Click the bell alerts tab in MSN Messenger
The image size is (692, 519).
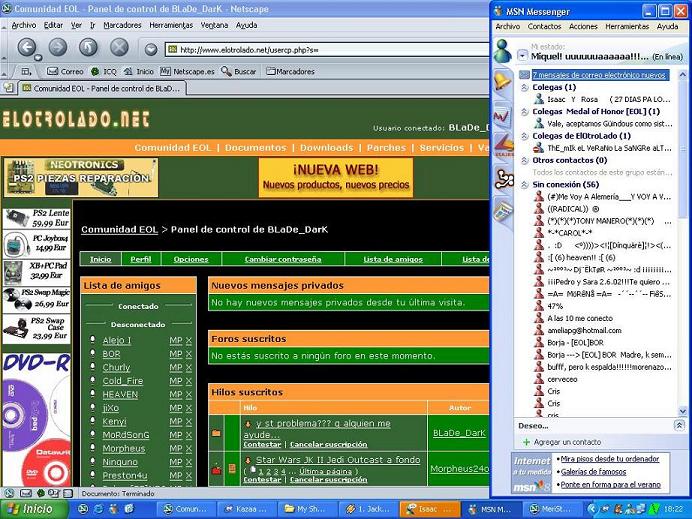pyautogui.click(x=503, y=81)
